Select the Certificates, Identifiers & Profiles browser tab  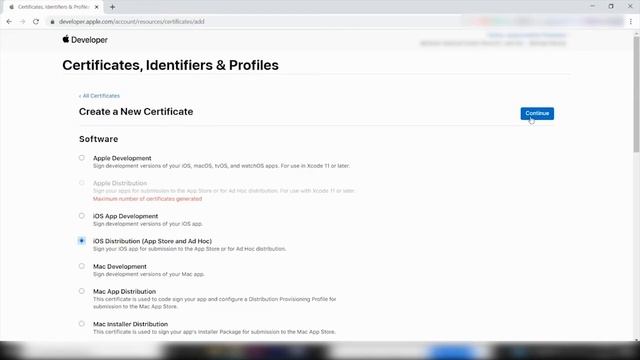point(53,7)
